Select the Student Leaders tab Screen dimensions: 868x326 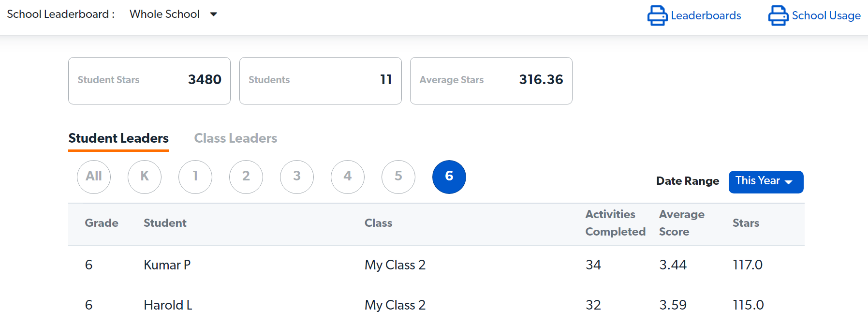click(118, 138)
